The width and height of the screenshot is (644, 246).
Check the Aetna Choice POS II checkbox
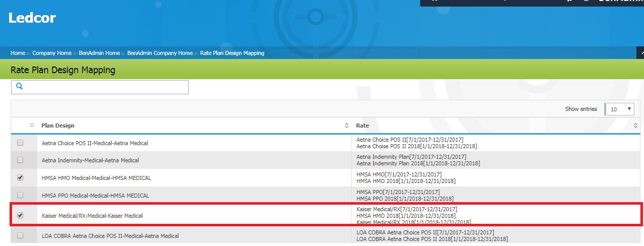[20, 143]
